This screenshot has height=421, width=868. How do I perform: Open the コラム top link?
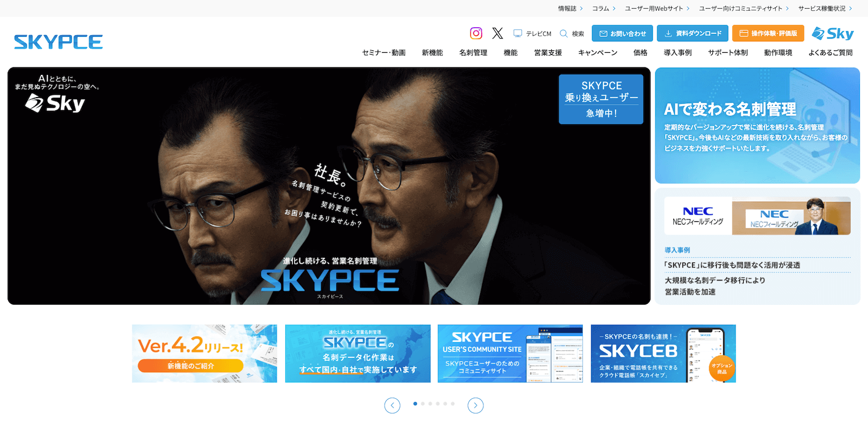point(604,8)
